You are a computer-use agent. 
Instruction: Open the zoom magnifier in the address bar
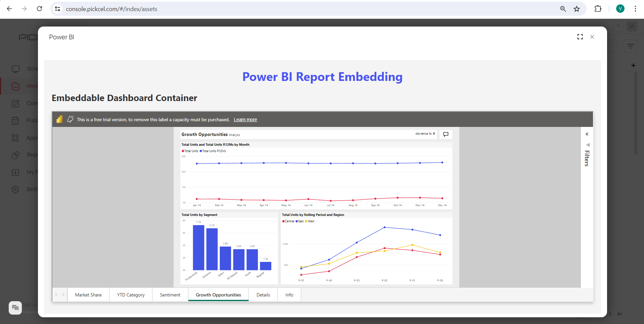pos(563,9)
